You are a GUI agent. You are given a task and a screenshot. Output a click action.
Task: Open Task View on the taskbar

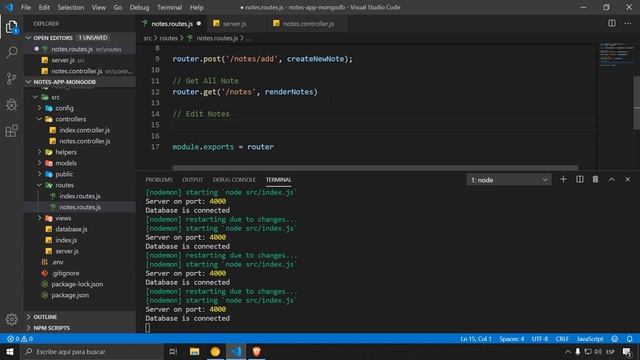coord(173,351)
